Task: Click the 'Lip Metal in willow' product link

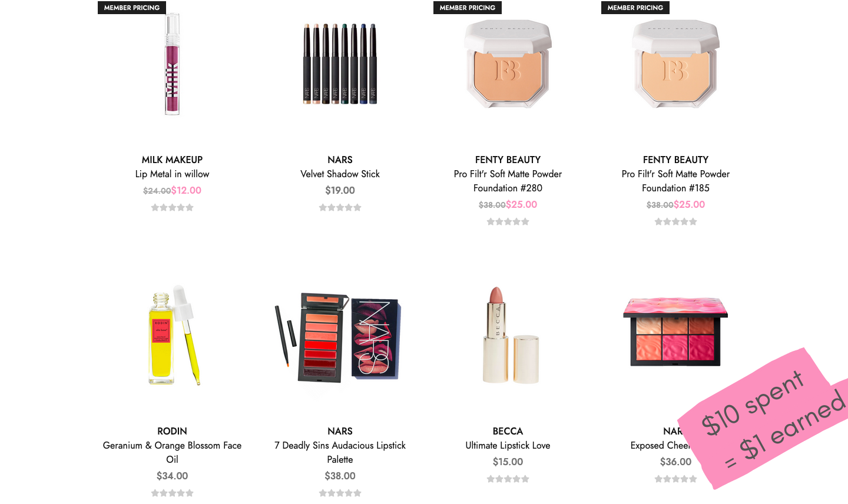Action: click(x=172, y=174)
